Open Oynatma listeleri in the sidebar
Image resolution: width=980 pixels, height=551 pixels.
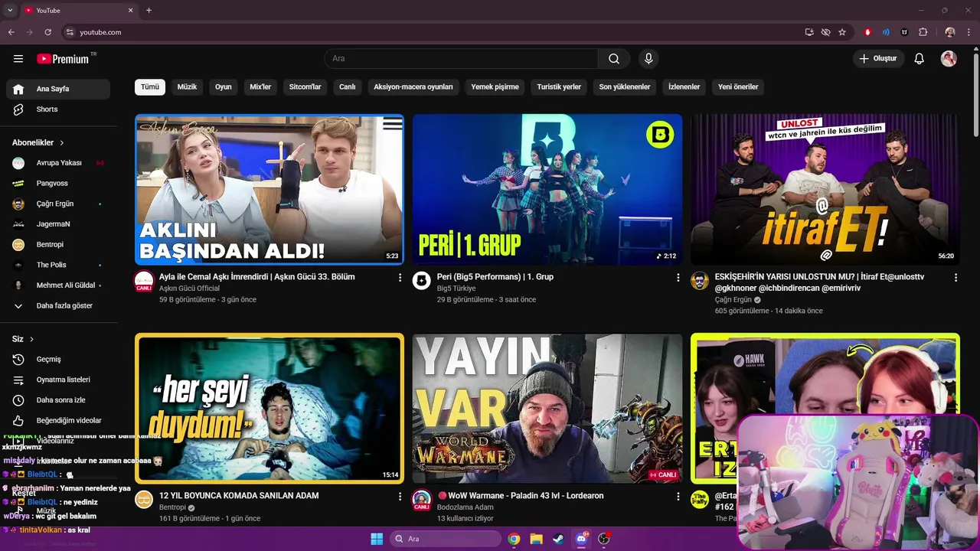click(x=58, y=380)
